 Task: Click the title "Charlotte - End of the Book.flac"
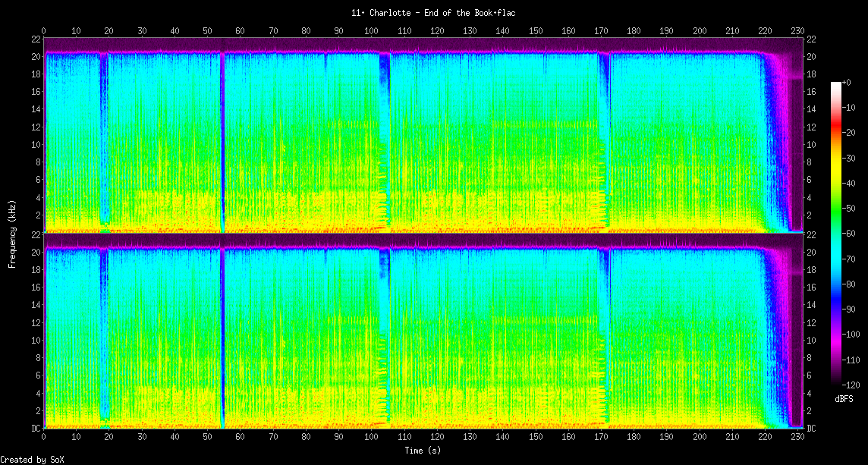pos(434,13)
